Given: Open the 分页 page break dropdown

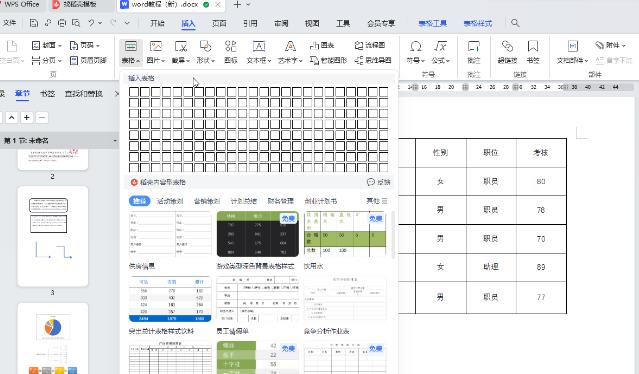Looking at the screenshot, I should pyautogui.click(x=47, y=60).
